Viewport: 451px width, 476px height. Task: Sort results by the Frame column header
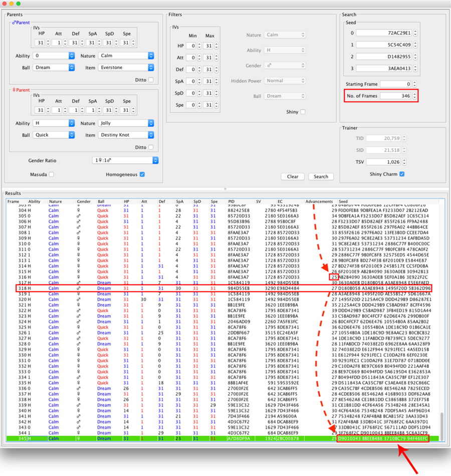[x=14, y=201]
